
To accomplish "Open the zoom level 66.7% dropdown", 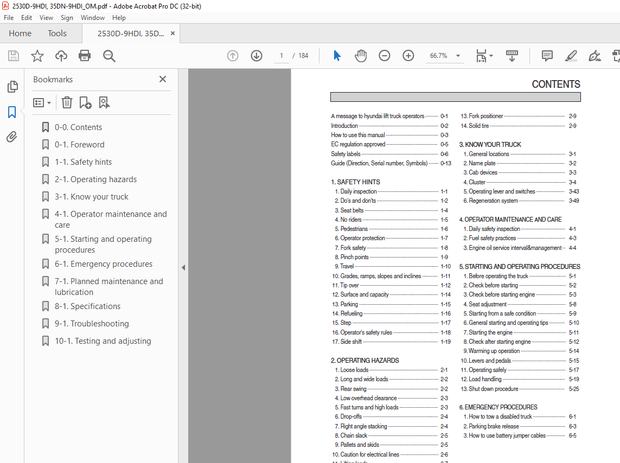I will (446, 56).
